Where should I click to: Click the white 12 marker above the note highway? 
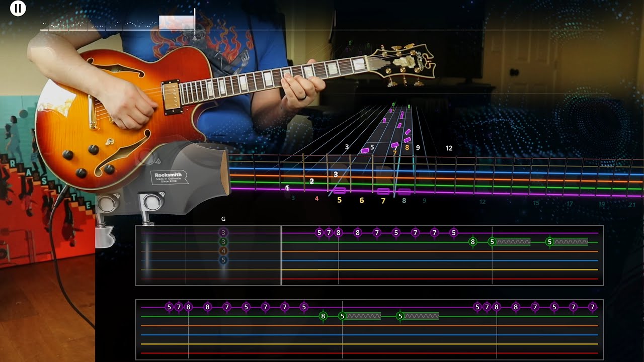449,148
